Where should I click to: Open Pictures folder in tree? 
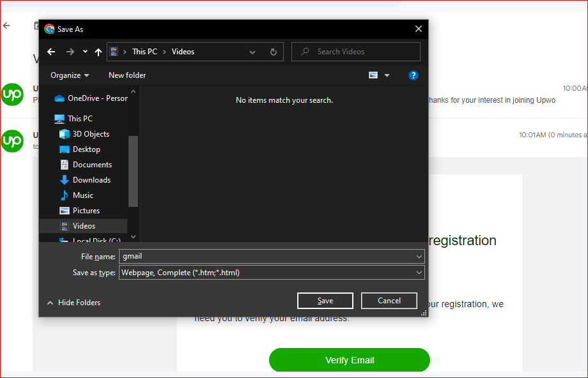pyautogui.click(x=79, y=211)
